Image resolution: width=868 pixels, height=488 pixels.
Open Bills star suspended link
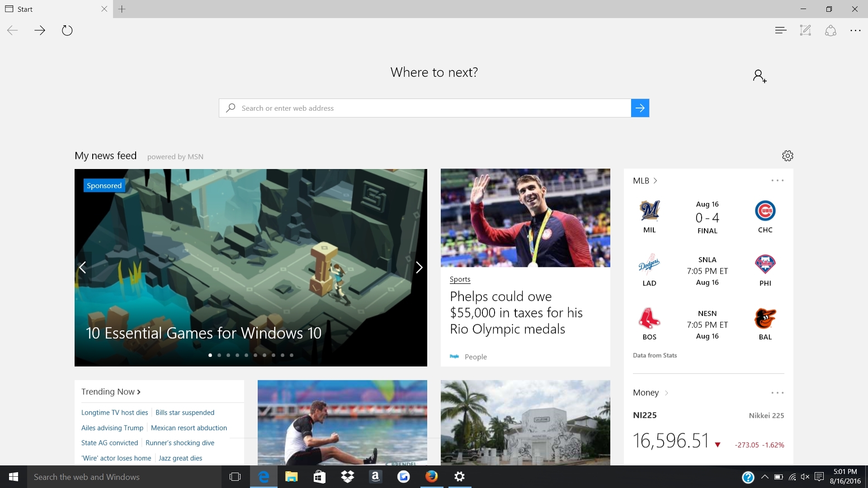pyautogui.click(x=185, y=413)
